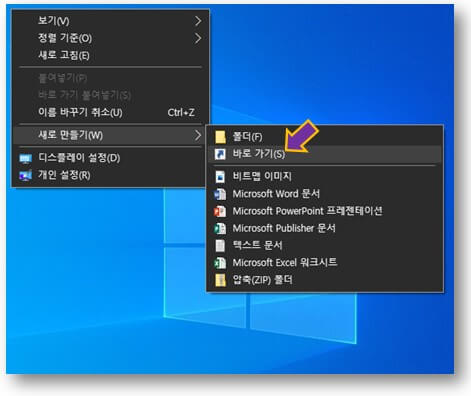Open the 정렬 기준(O) menu entry
Viewport: 471px width, 396px height.
click(111, 38)
